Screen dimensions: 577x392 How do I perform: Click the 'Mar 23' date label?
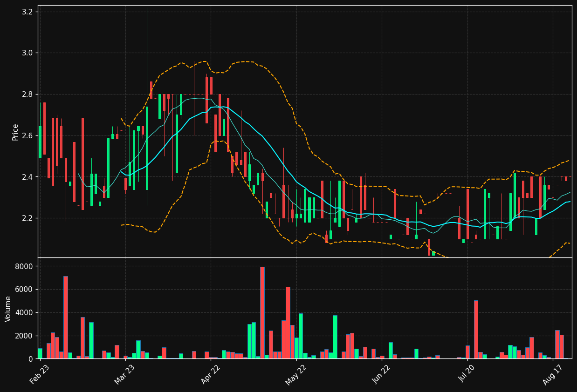[124, 374]
